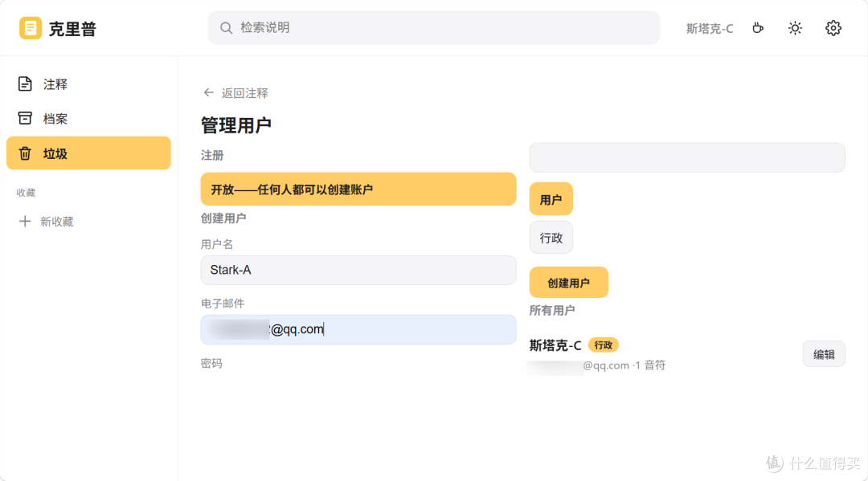Click the 用户名 field label

217,244
